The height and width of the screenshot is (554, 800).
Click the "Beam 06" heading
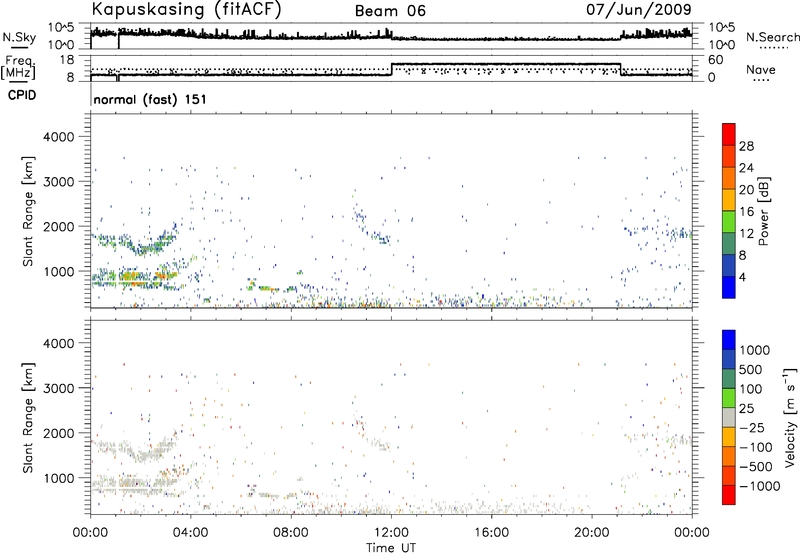tap(390, 11)
